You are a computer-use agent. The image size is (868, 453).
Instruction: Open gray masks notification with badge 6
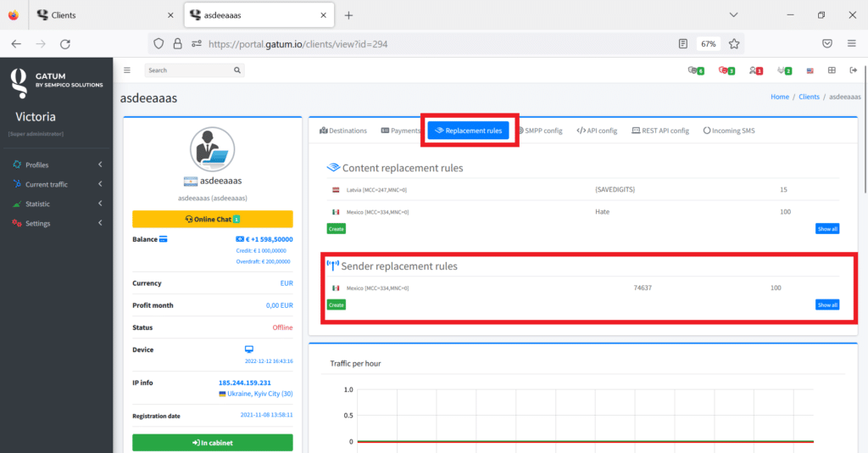(696, 70)
